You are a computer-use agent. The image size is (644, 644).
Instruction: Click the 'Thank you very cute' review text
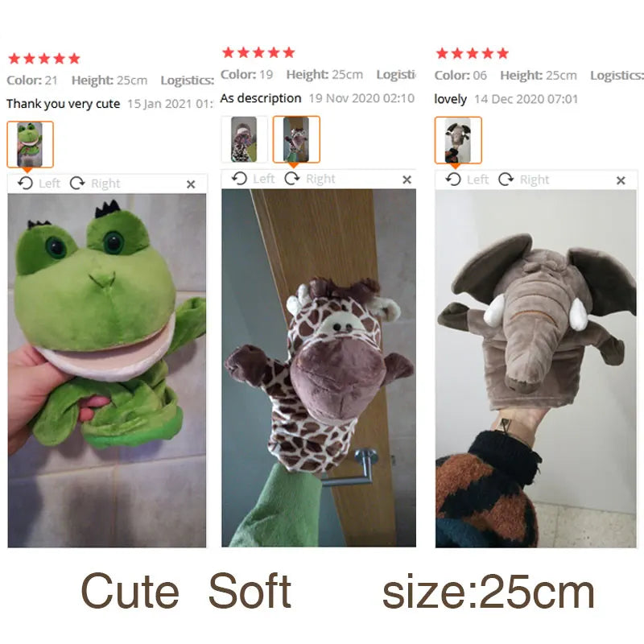[x=64, y=104]
